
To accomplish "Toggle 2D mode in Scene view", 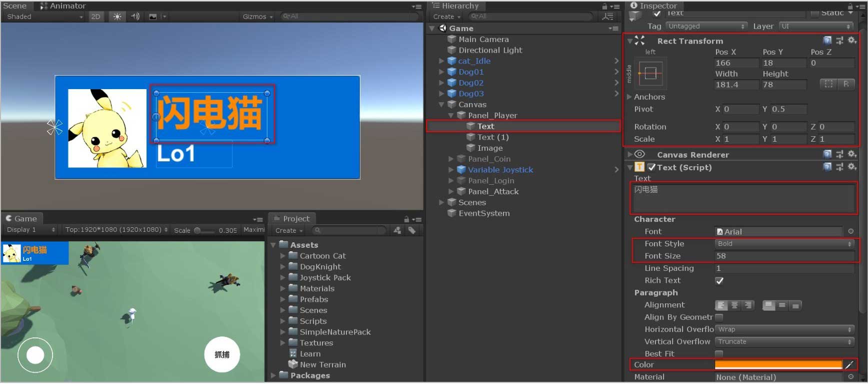I will point(95,17).
